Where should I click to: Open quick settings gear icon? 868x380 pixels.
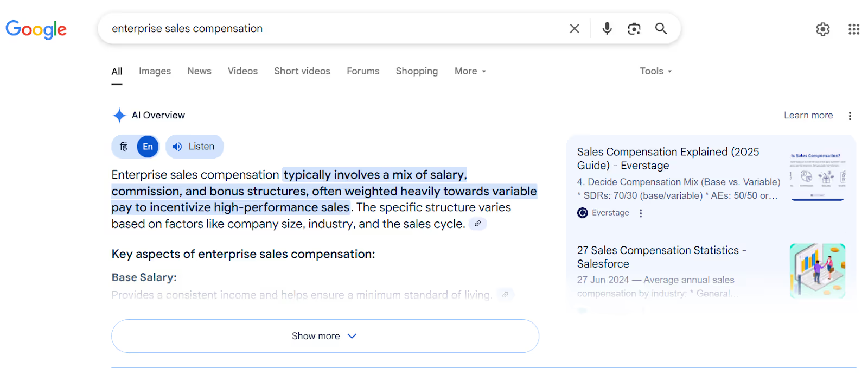point(823,29)
